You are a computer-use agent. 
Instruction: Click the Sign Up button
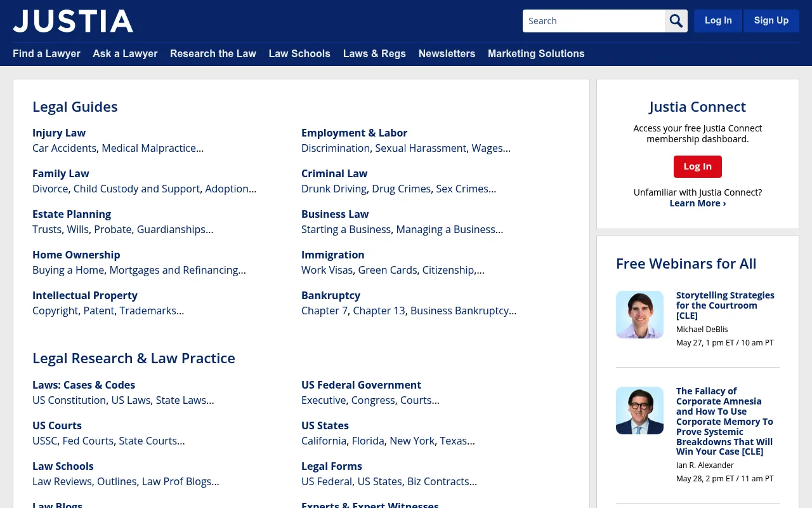771,21
